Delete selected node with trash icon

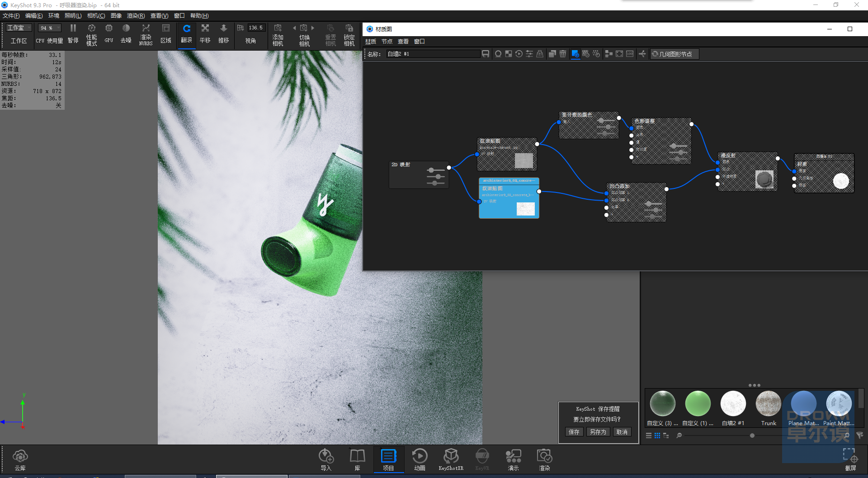click(563, 54)
